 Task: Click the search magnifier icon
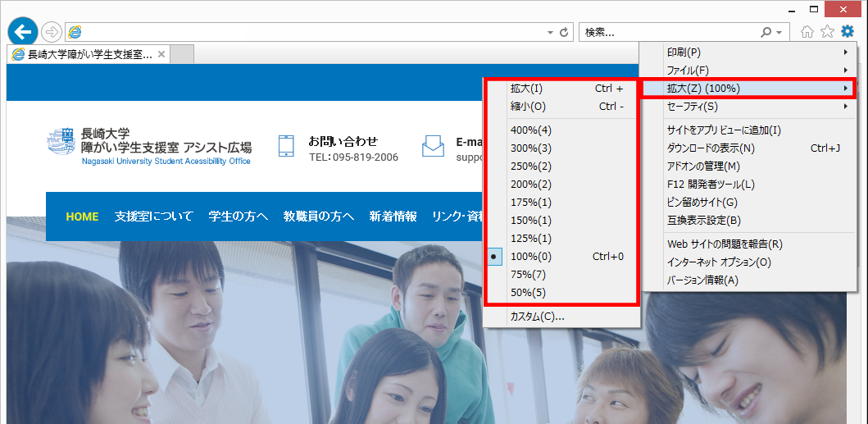tap(766, 33)
